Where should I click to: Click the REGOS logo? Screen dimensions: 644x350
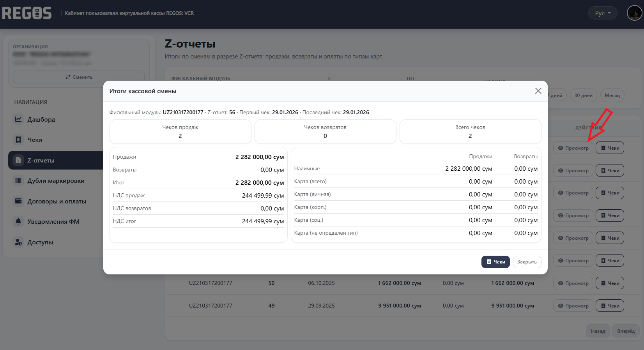(27, 13)
